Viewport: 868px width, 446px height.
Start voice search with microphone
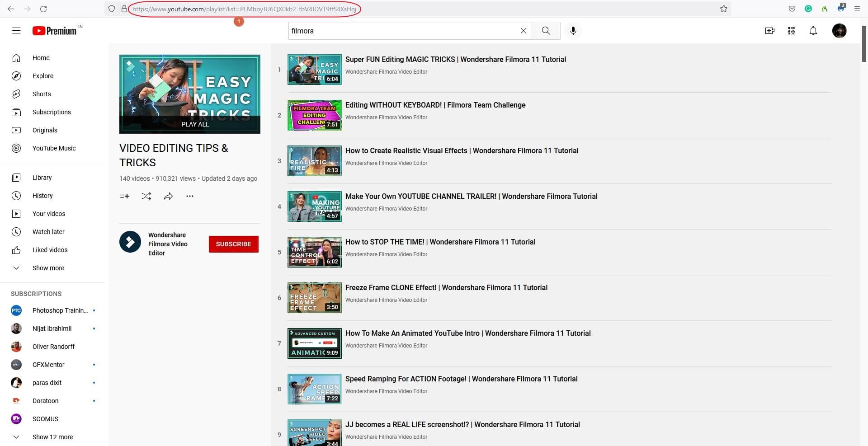point(573,31)
